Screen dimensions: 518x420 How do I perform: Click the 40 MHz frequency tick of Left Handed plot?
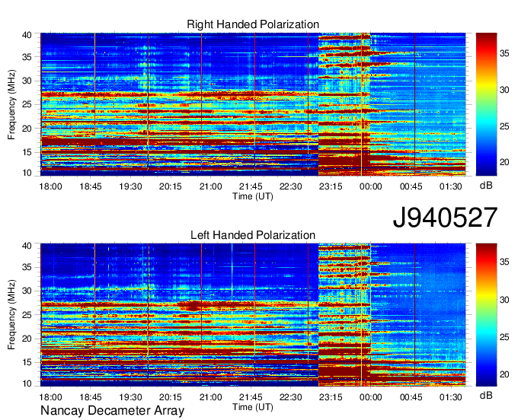coord(27,246)
